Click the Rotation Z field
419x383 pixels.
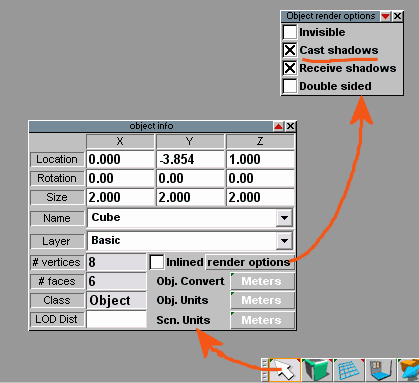(x=260, y=178)
